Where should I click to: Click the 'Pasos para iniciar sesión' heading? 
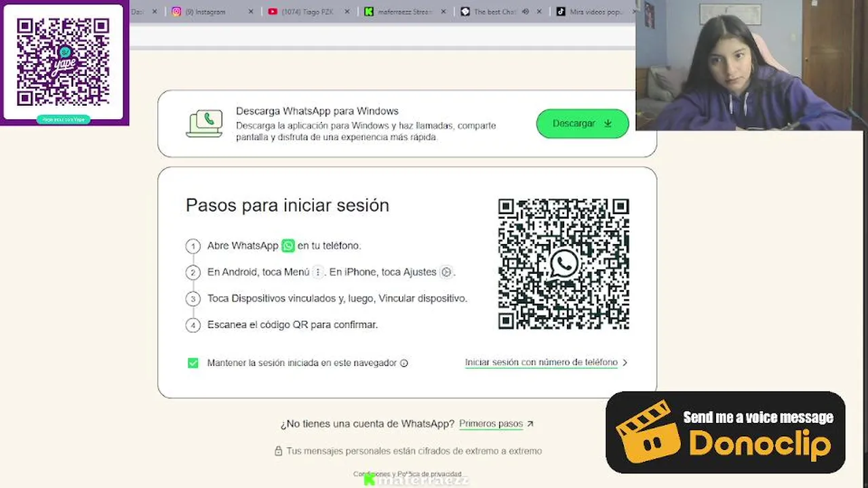coord(288,205)
